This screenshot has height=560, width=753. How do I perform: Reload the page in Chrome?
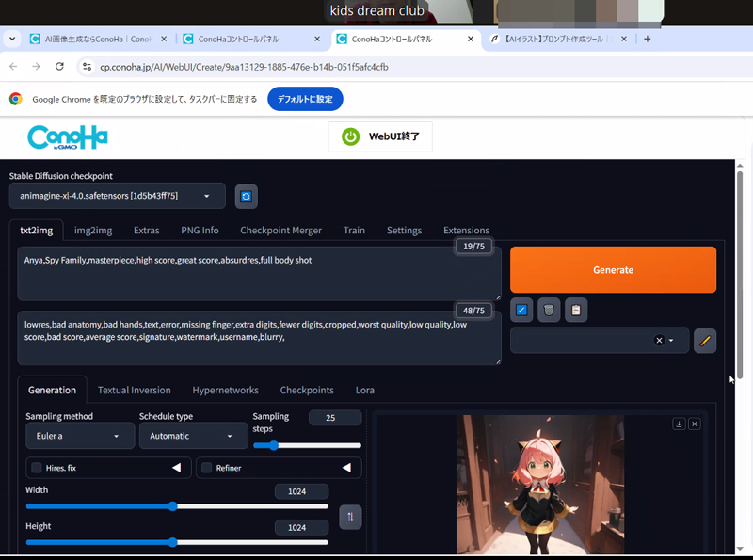pyautogui.click(x=60, y=67)
